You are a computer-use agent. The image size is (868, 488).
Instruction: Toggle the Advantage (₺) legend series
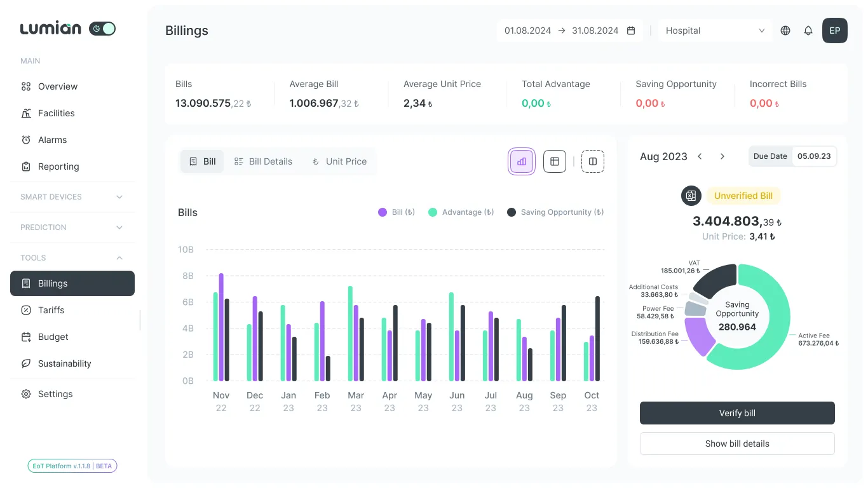tap(461, 212)
